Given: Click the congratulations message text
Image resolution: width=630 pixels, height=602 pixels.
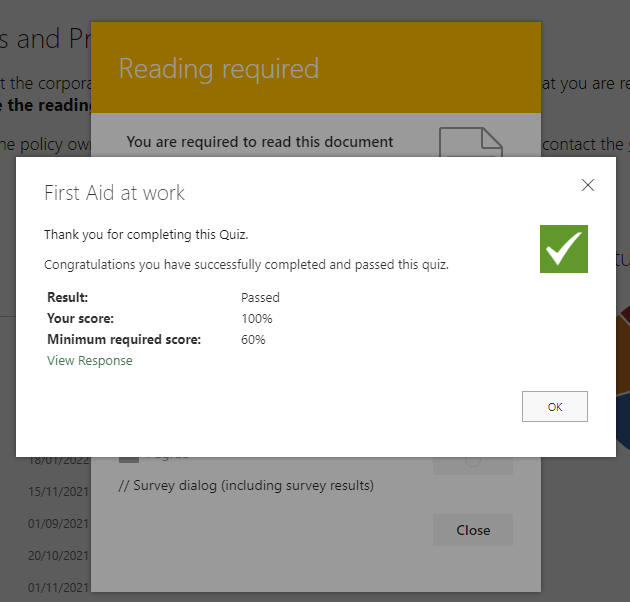Looking at the screenshot, I should coord(246,265).
